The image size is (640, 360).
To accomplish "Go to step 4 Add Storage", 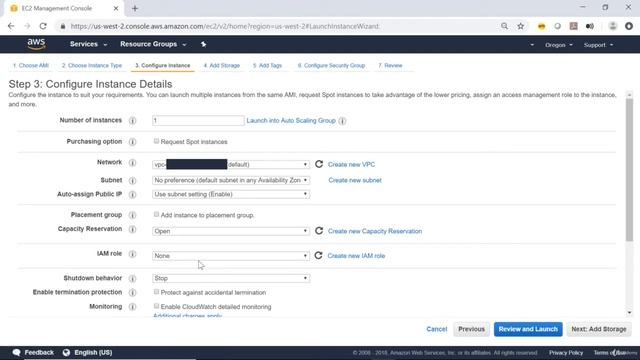I will (222, 65).
